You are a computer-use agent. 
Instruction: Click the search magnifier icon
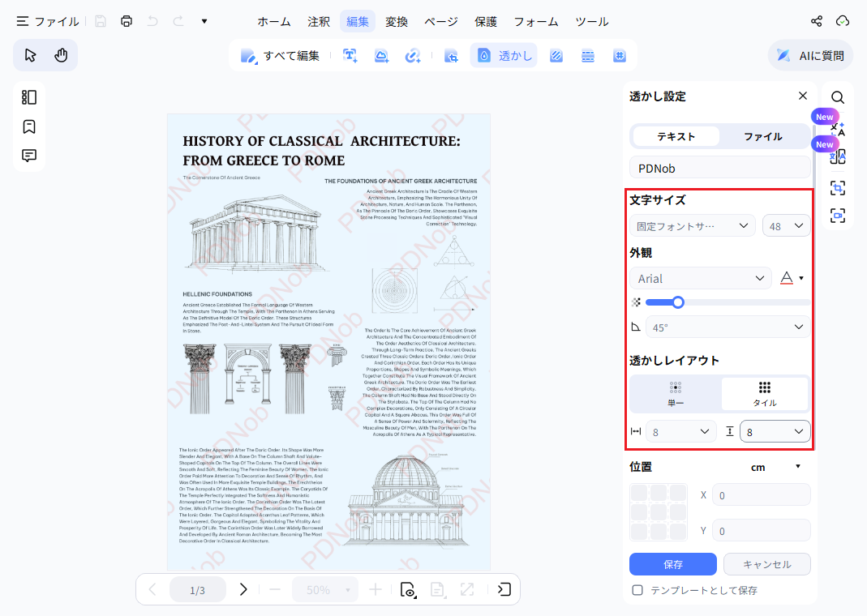tap(838, 97)
